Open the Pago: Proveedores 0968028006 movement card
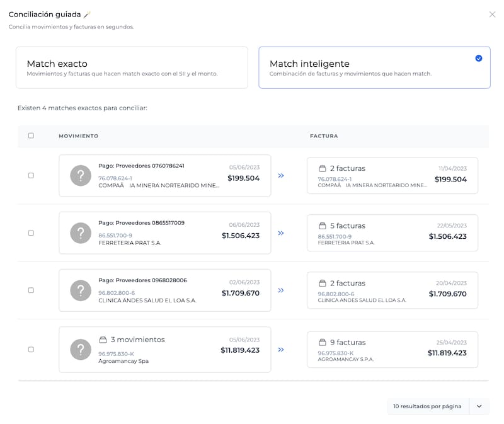Screen dimensions: 504x424 164,290
